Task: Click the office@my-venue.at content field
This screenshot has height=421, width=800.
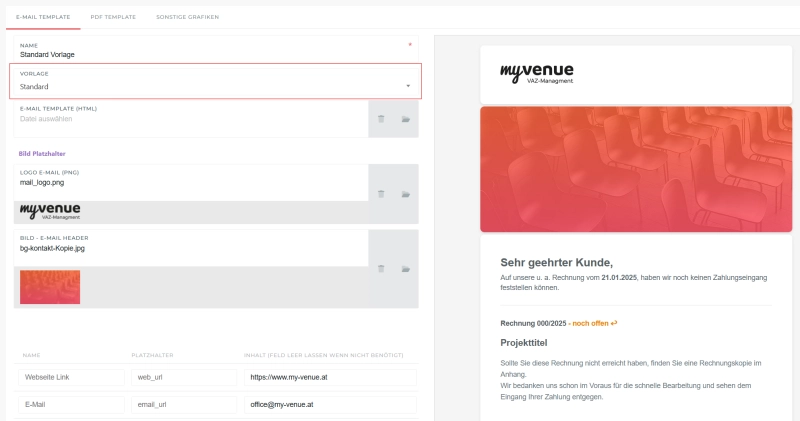Action: (326, 405)
